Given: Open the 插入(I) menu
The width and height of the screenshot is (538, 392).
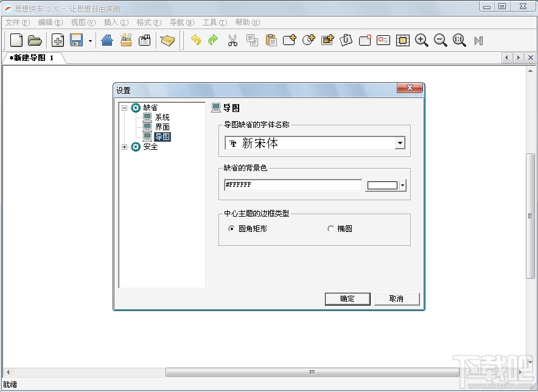Looking at the screenshot, I should click(116, 23).
